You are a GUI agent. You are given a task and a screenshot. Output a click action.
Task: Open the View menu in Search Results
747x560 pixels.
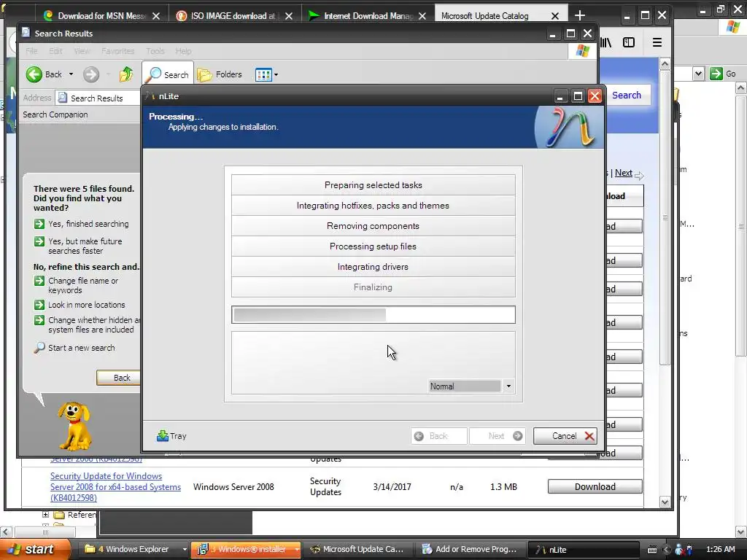coord(82,51)
